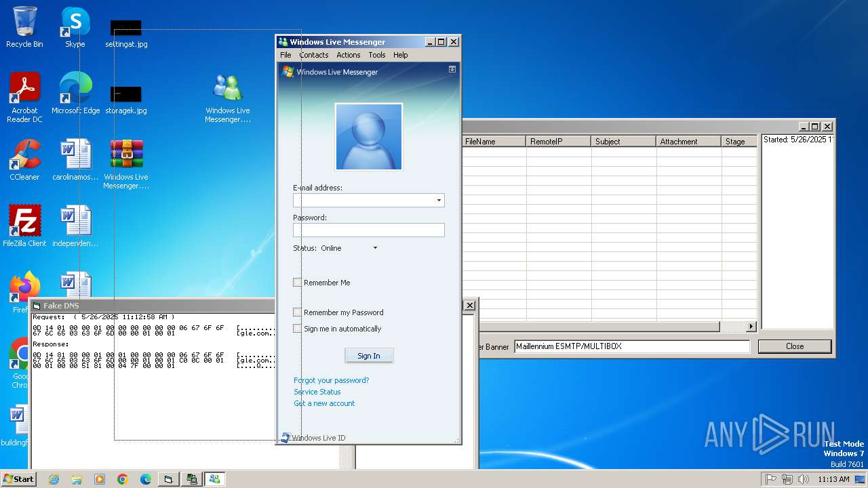Select the independen Word document icon

pyautogui.click(x=75, y=226)
